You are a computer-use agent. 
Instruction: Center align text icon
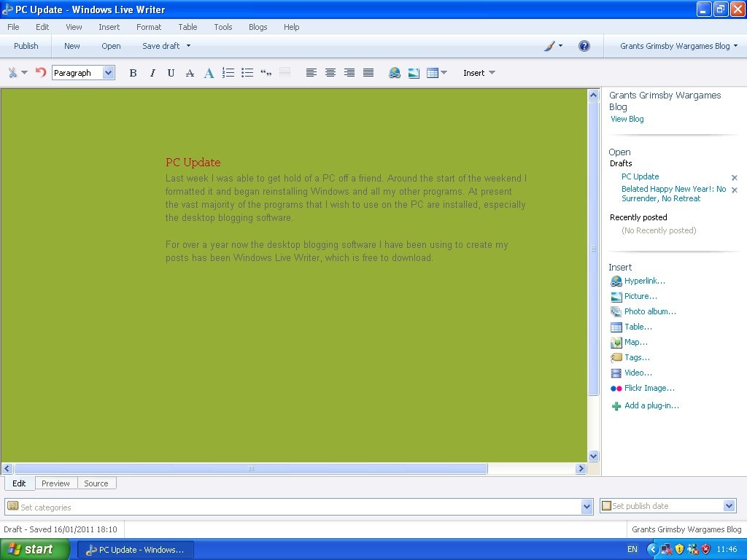(x=330, y=73)
